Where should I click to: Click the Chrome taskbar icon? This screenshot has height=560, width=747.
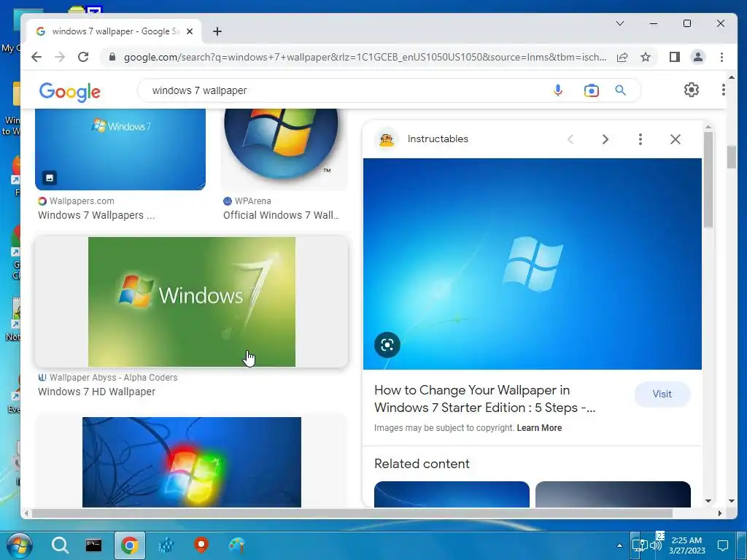coord(130,545)
